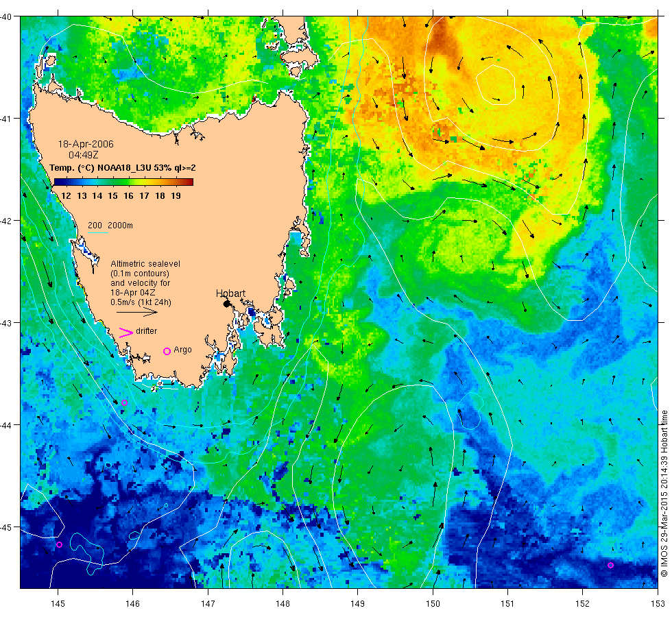Screen dimensions: 672x617
Task: Click the '18-Apr 04Z' velocity date text
Action: 133,293
